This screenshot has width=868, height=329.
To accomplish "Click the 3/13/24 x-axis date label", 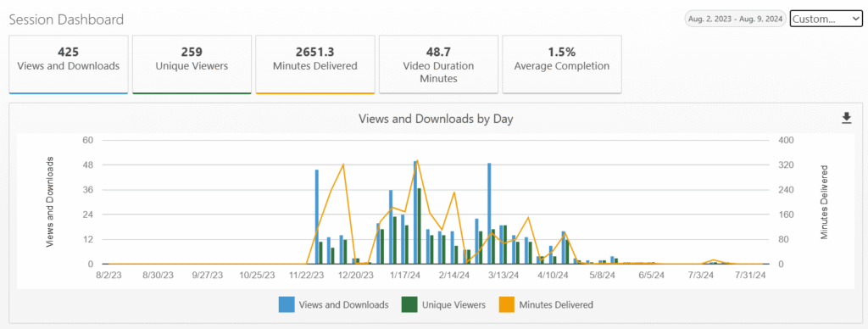I will coord(504,275).
